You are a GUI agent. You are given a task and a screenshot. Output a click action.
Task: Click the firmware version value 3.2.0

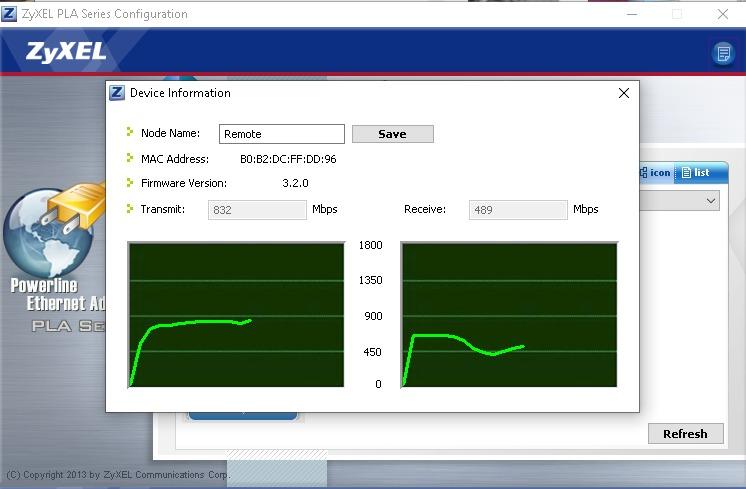click(295, 183)
